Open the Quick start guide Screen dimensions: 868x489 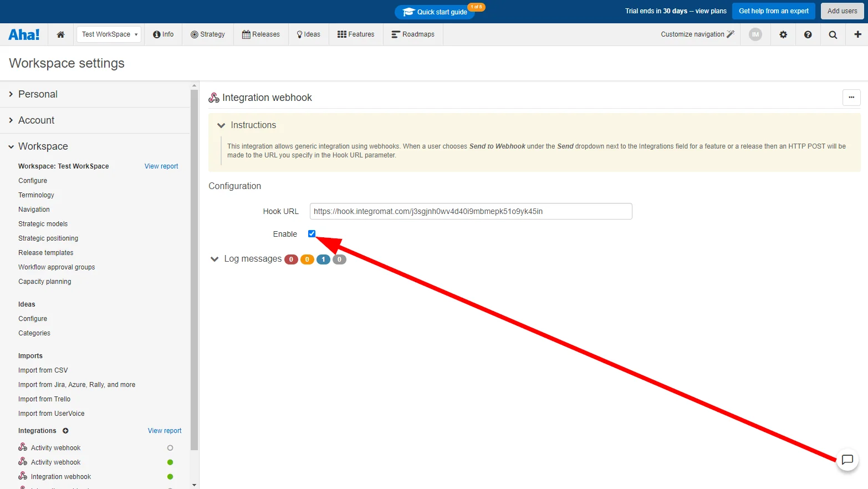[435, 12]
